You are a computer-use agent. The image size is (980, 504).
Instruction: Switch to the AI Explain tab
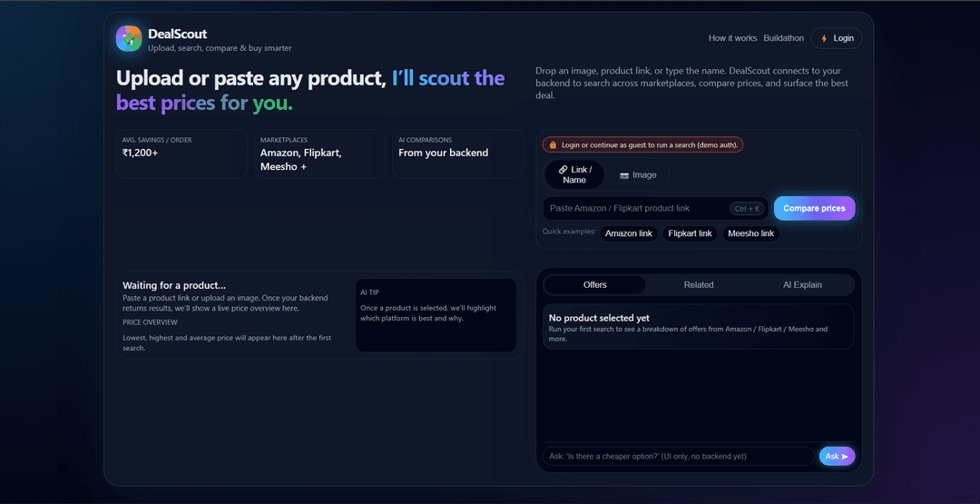[x=802, y=285]
